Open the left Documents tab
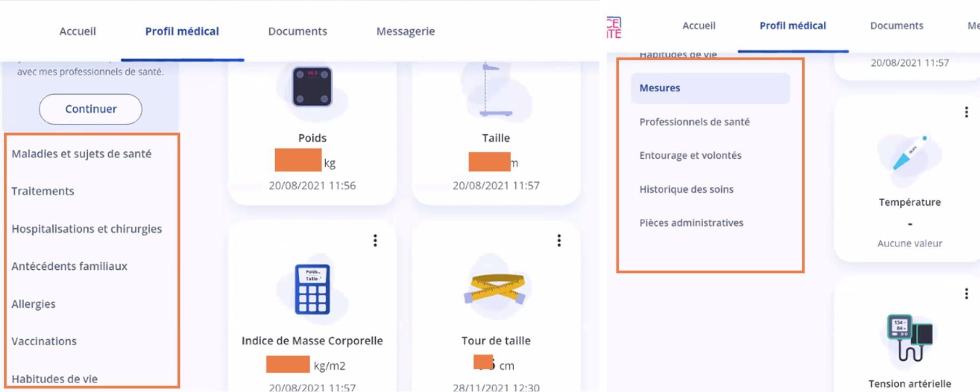Screen dimensions: 980x392 (298, 31)
